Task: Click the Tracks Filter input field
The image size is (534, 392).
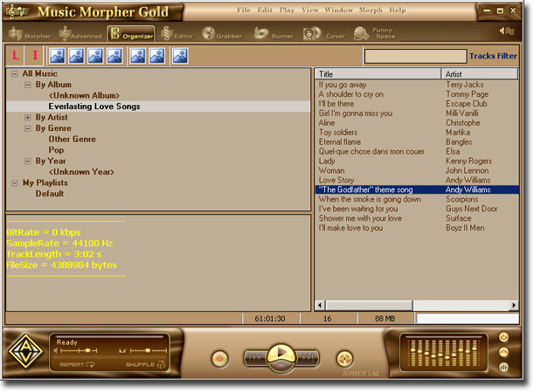Action: click(414, 57)
